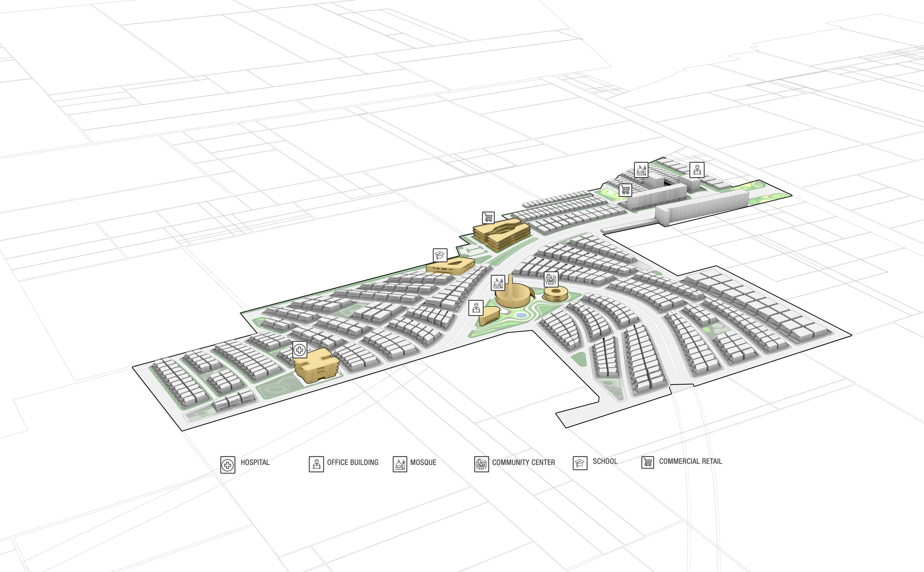The image size is (924, 572).
Task: Click the school icon in the legend
Action: tap(580, 463)
